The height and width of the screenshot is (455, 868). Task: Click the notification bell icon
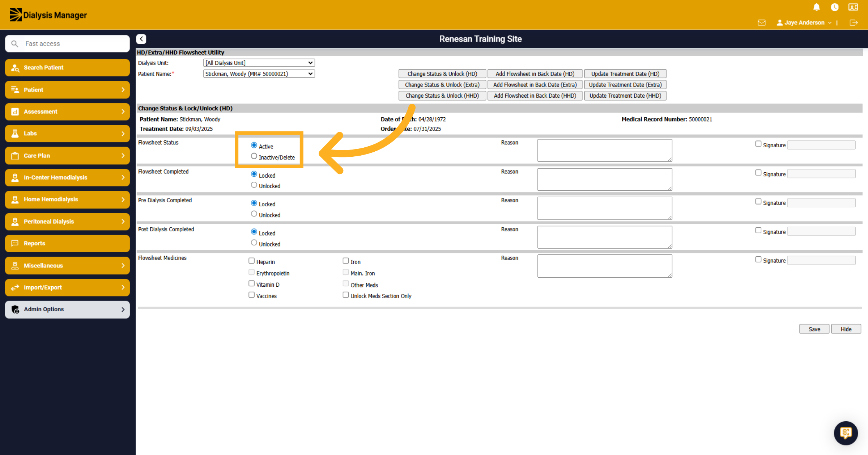coord(816,7)
